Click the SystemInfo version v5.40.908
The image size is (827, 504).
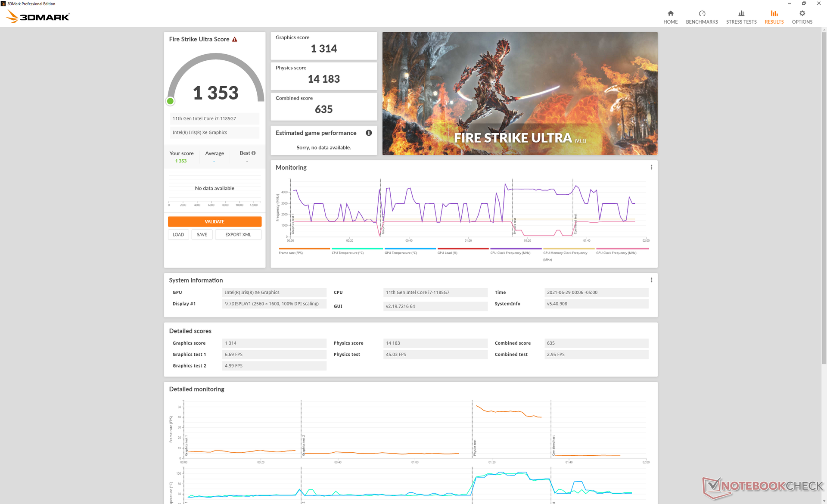click(x=597, y=304)
